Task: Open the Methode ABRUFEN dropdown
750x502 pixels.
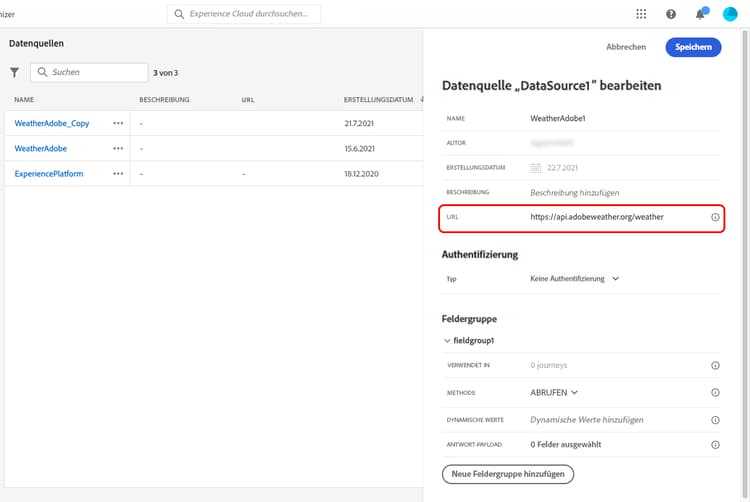Action: [554, 393]
